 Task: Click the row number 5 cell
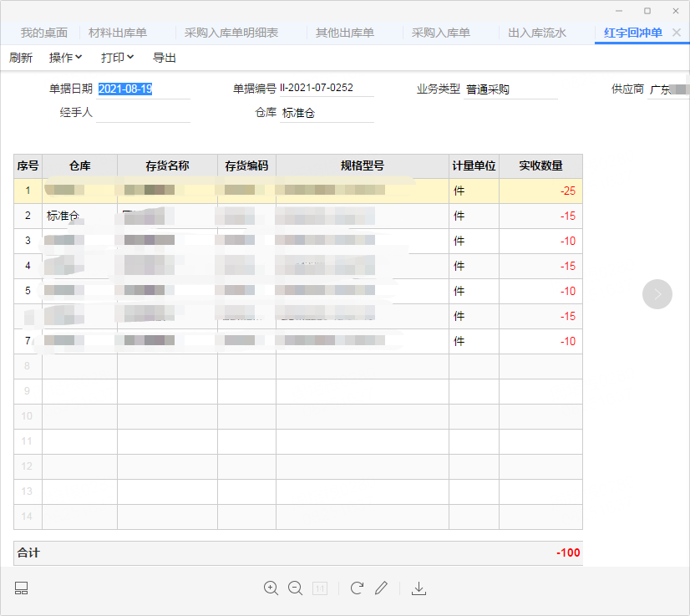coord(28,291)
